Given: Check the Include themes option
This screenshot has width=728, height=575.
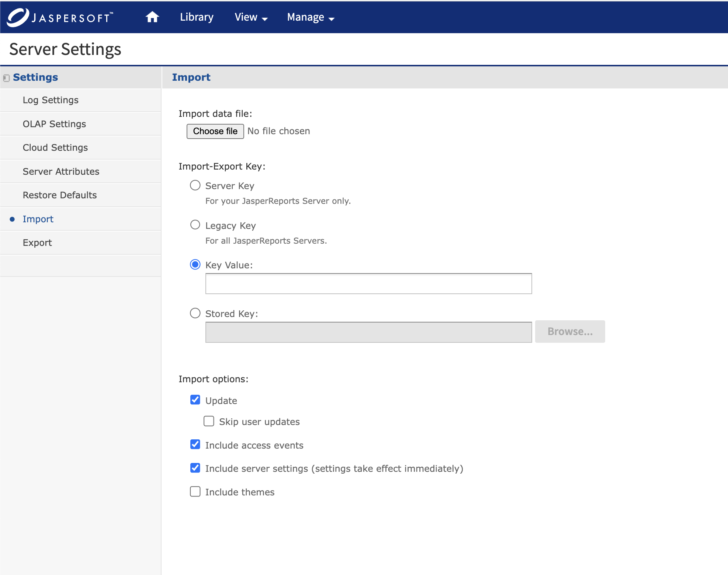Looking at the screenshot, I should pyautogui.click(x=195, y=492).
